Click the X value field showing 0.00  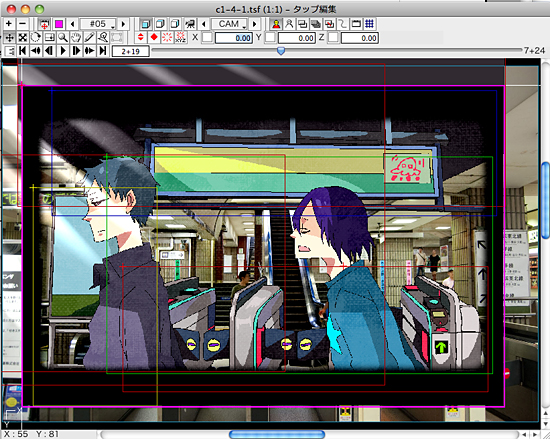point(234,38)
